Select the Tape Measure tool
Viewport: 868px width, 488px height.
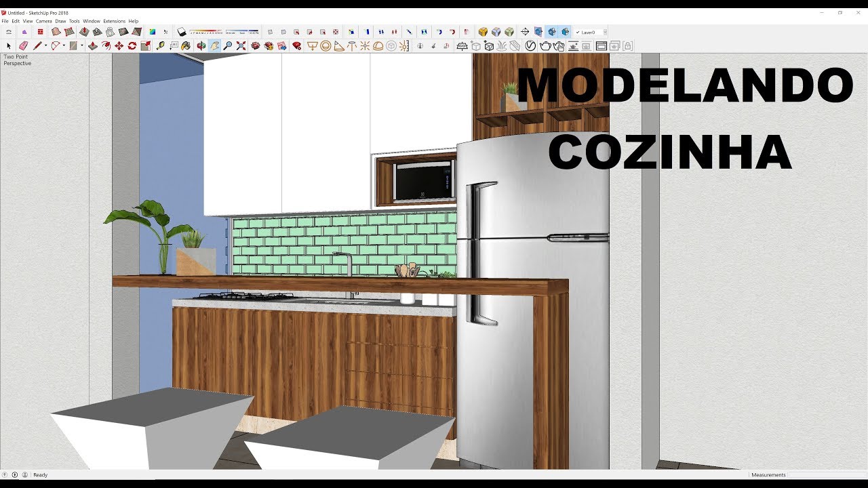(x=161, y=45)
